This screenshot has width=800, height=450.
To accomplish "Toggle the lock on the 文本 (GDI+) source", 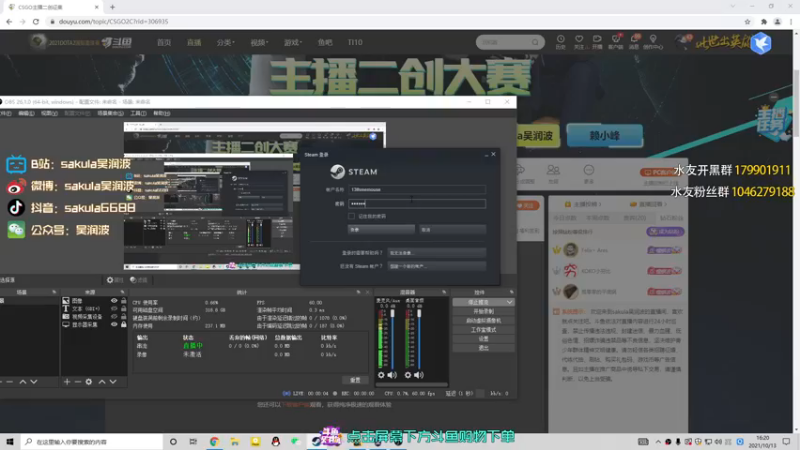I will click(x=123, y=309).
